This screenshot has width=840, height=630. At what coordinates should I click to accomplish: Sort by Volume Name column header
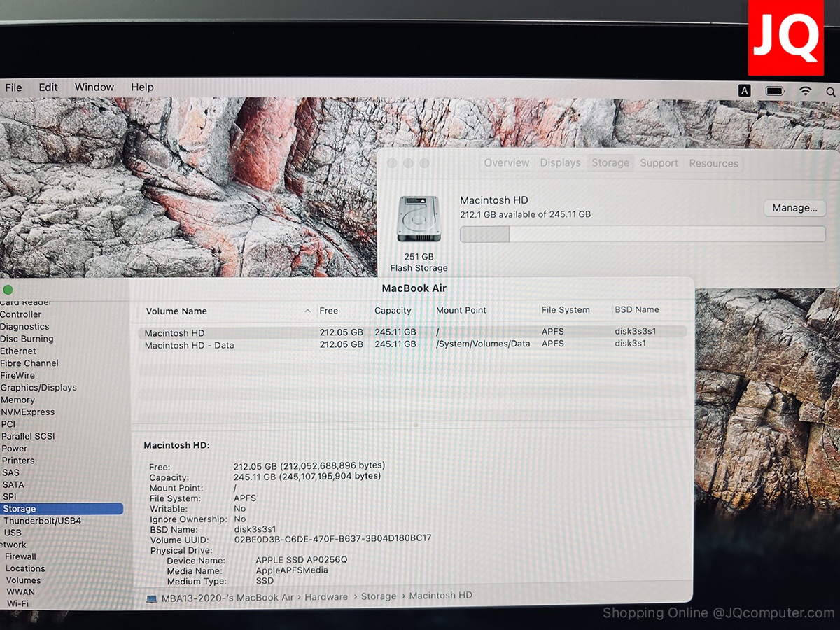click(176, 311)
